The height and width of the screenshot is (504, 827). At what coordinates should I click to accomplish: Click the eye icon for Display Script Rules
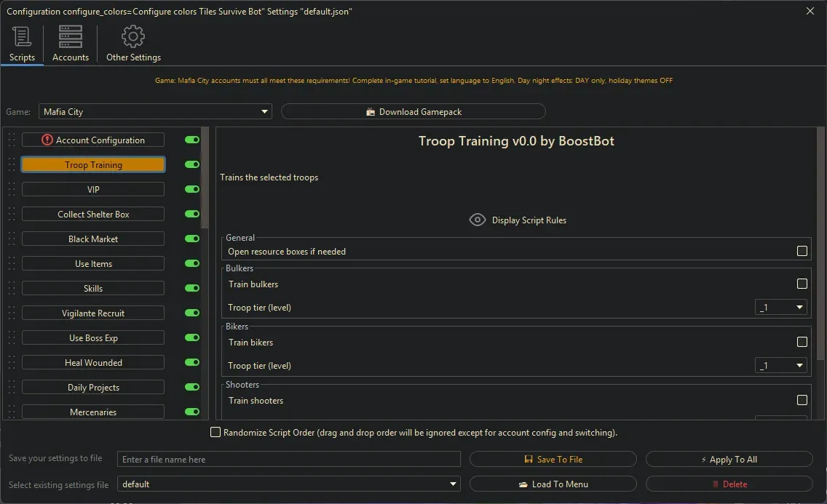point(478,220)
